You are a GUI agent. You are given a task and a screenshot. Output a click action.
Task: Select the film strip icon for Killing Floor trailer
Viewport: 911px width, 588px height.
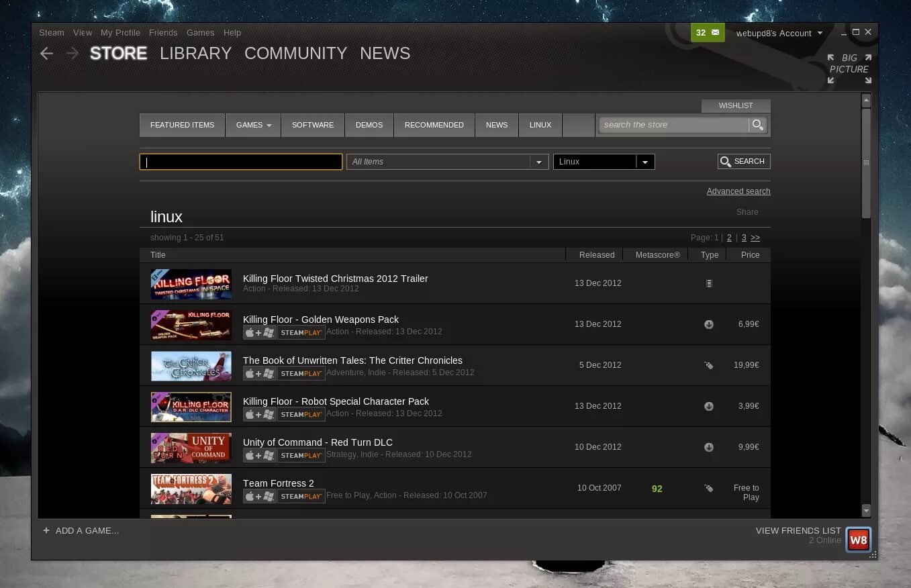pyautogui.click(x=709, y=283)
